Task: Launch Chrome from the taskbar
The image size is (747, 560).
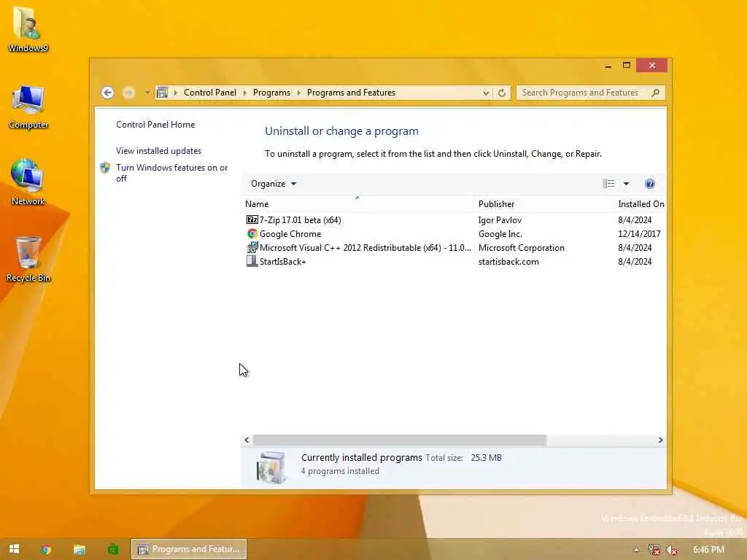Action: 46,550
